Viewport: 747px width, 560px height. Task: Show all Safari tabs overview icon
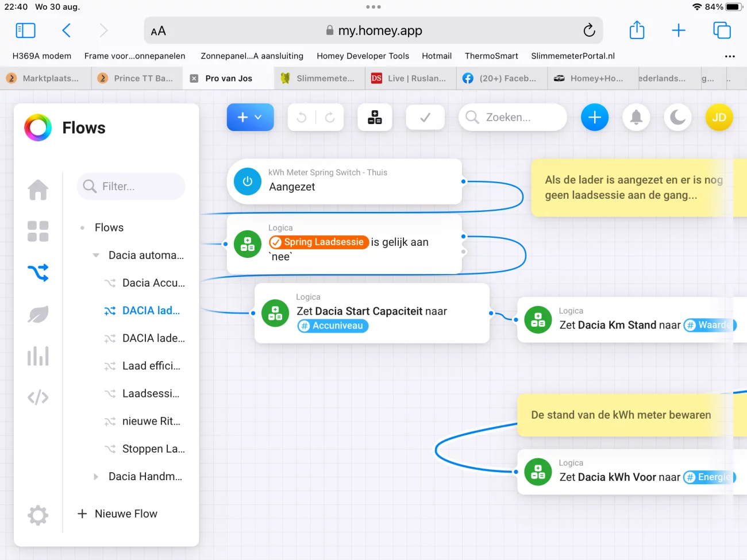[722, 30]
